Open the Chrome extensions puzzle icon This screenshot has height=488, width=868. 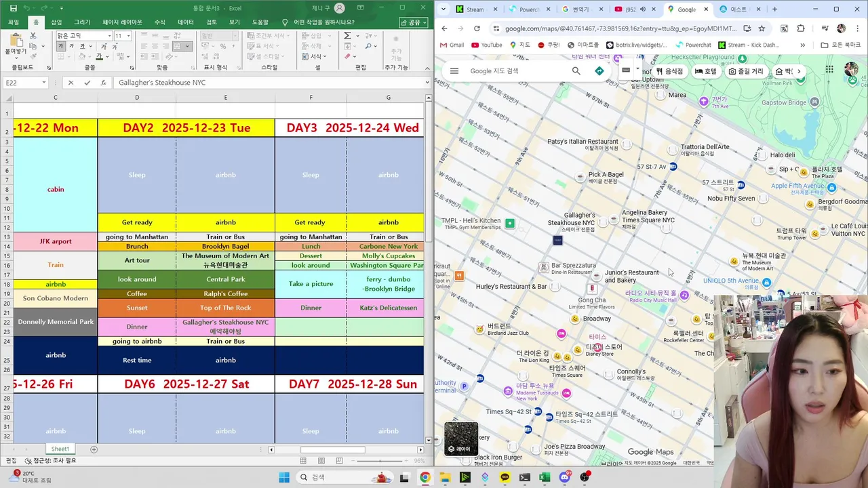point(800,28)
